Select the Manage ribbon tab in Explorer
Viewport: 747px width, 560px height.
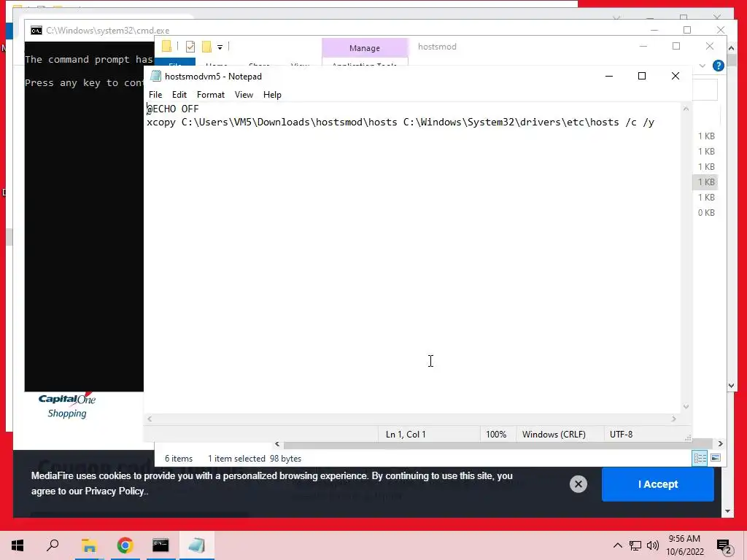(365, 48)
